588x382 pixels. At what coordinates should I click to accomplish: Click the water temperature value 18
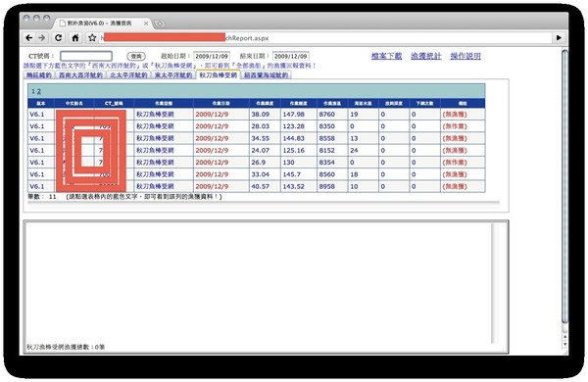tap(354, 174)
